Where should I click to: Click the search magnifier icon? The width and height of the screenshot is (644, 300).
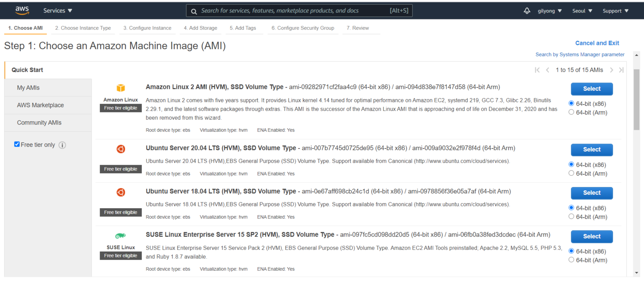click(194, 11)
